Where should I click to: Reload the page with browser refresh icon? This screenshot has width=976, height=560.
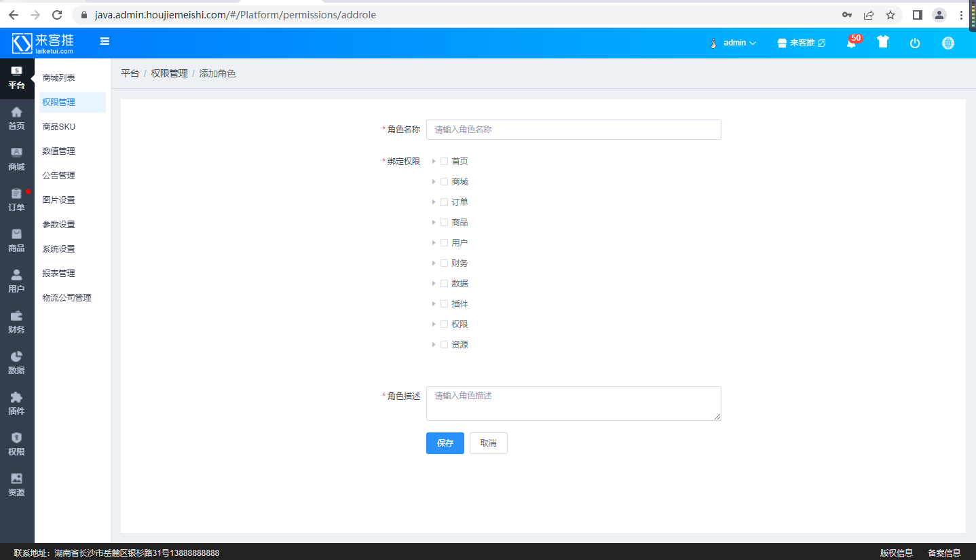[x=57, y=14]
